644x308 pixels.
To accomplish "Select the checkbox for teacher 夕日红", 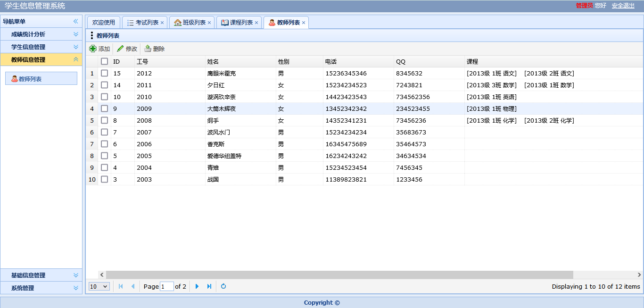I will [x=104, y=85].
